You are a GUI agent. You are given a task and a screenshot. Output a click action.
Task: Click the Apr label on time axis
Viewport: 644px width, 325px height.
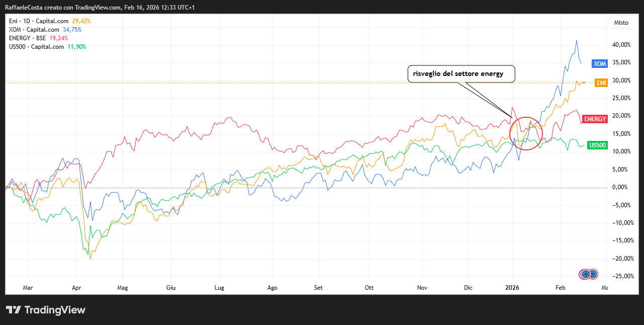tap(76, 288)
